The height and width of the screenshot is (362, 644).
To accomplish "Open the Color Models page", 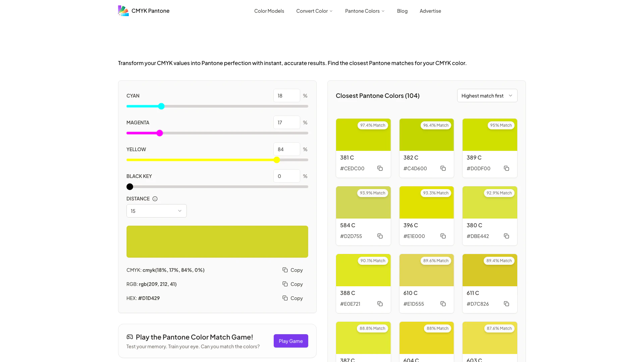I will tap(269, 11).
